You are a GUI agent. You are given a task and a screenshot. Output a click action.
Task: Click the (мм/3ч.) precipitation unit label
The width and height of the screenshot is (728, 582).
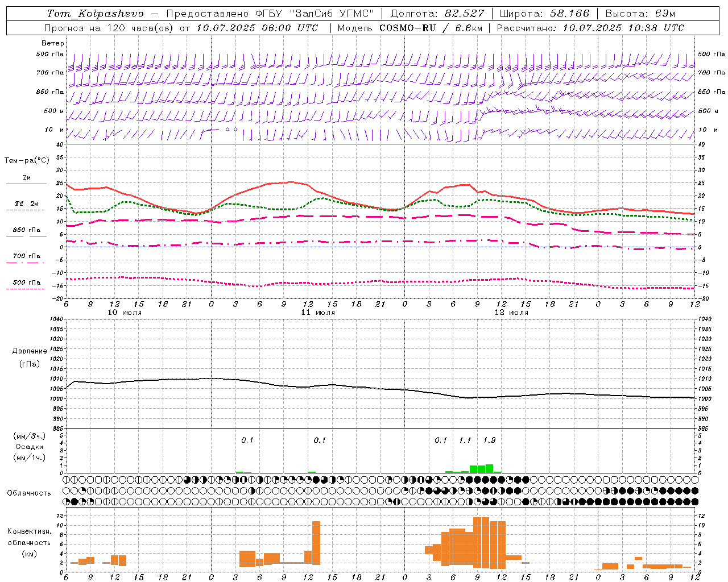pos(29,436)
